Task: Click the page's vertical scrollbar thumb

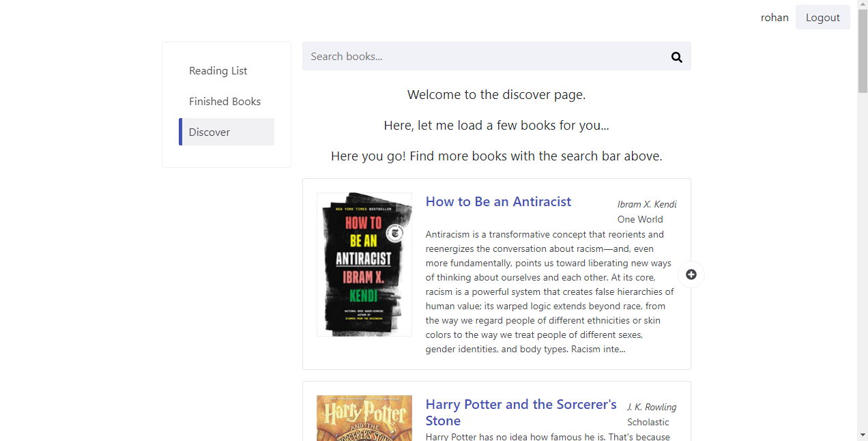Action: 863,51
